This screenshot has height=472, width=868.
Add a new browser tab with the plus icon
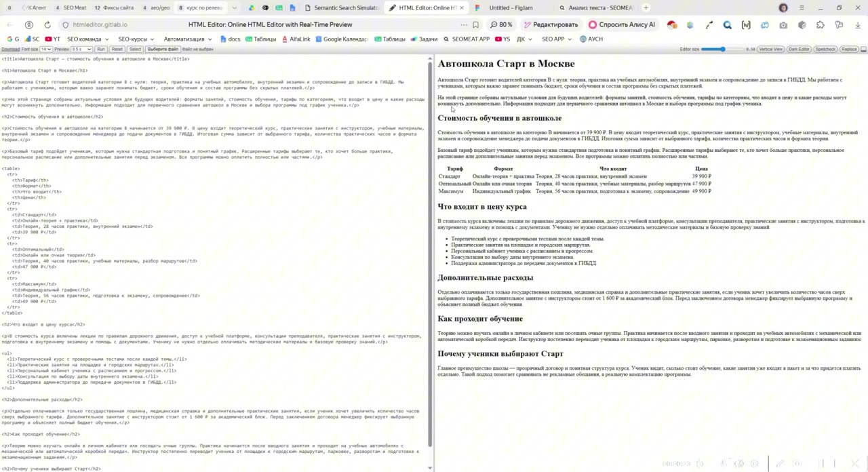click(x=646, y=7)
